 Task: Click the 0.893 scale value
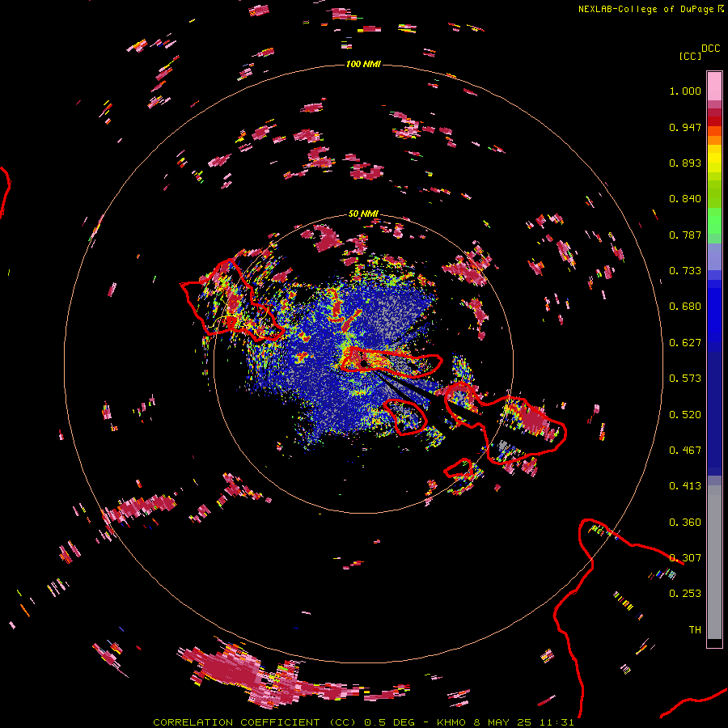coord(685,163)
